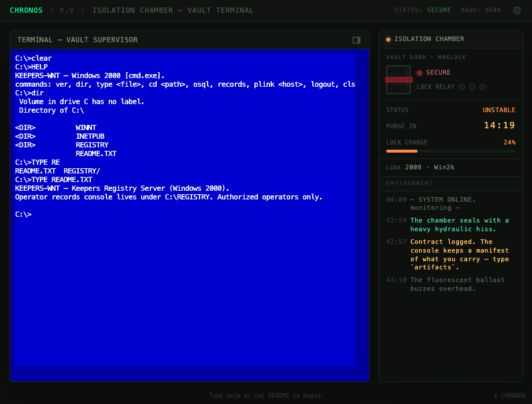The height and width of the screenshot is (404, 532).
Task: Open settings via the gear icon
Action: coord(517,10)
